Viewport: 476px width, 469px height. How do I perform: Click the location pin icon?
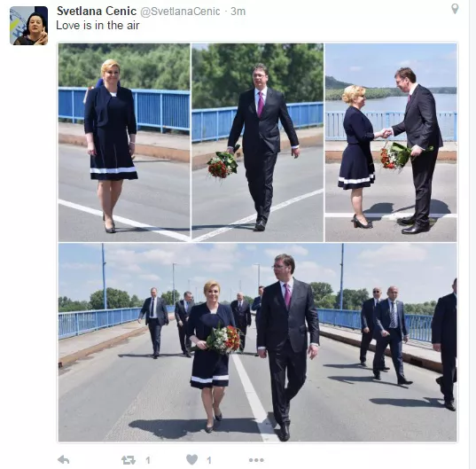455,9
